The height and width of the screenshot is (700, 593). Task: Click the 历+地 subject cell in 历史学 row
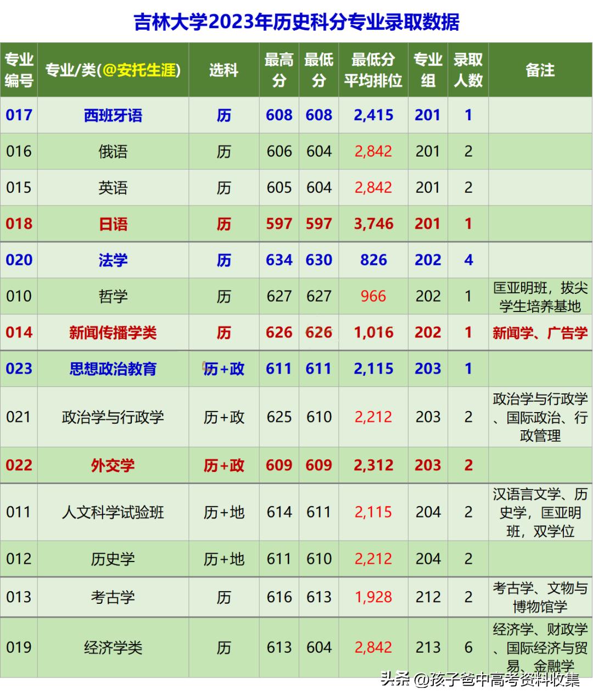[x=223, y=559]
